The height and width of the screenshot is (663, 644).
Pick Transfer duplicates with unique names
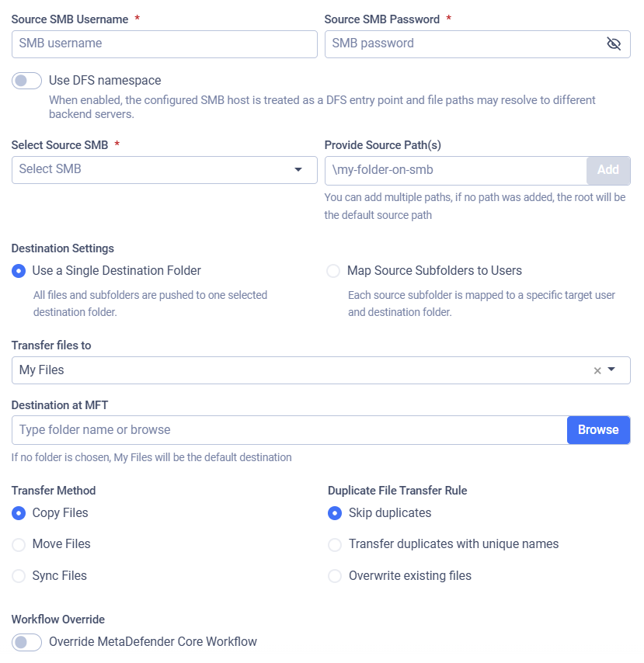pyautogui.click(x=335, y=545)
